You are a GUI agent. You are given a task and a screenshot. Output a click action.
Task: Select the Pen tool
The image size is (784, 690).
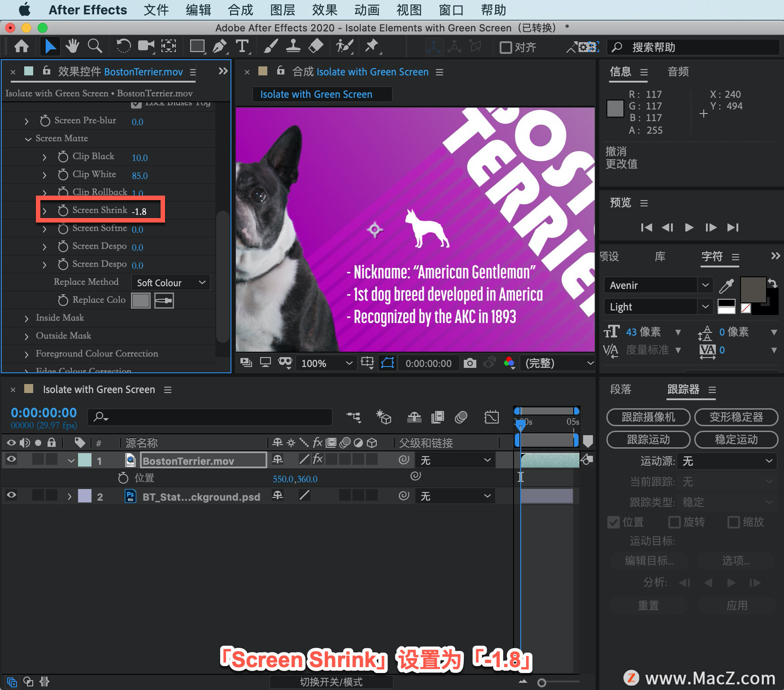(x=220, y=47)
